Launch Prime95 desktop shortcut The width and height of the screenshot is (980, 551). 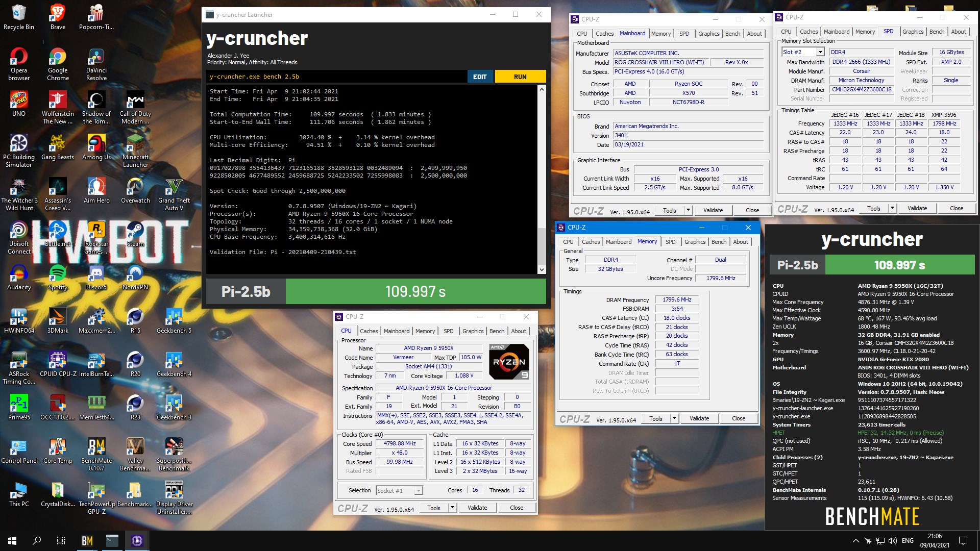click(x=19, y=407)
